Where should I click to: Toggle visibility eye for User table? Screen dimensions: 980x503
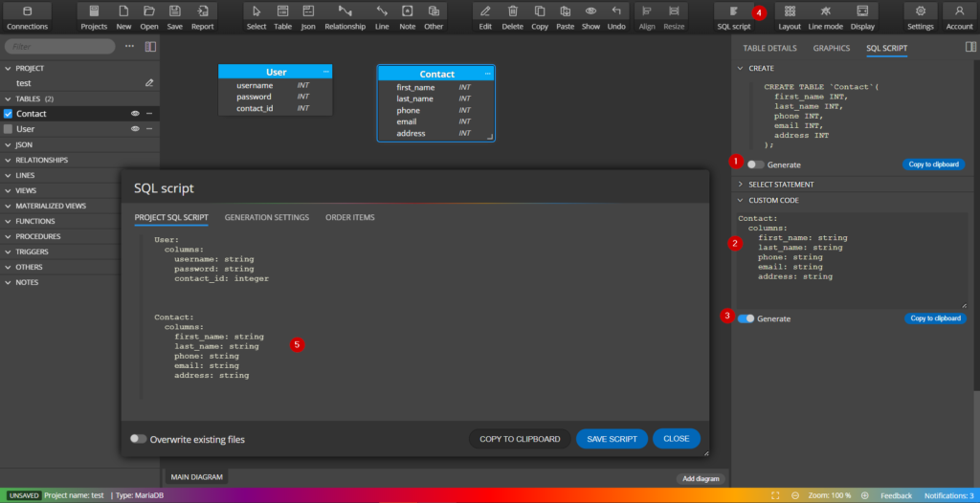pyautogui.click(x=134, y=129)
